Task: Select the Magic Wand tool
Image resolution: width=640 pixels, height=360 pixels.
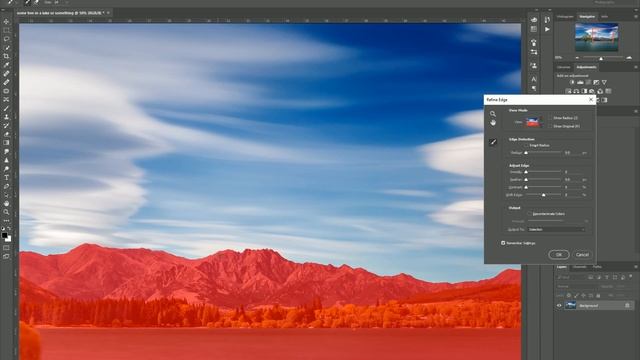Action: click(x=6, y=47)
